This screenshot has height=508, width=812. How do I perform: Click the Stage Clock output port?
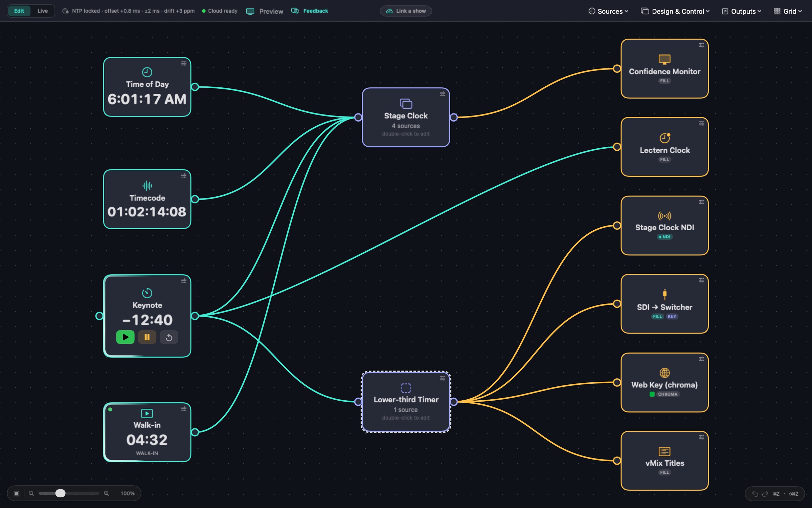coord(454,117)
